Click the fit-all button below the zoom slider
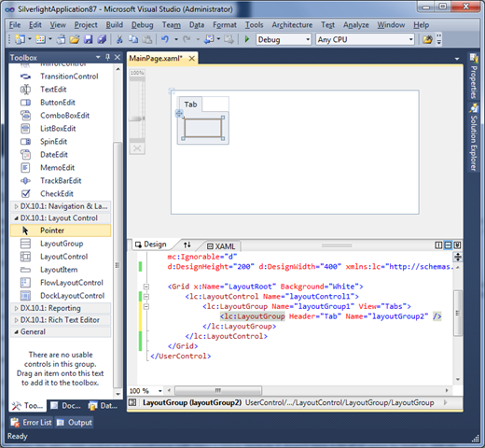 pos(137,148)
